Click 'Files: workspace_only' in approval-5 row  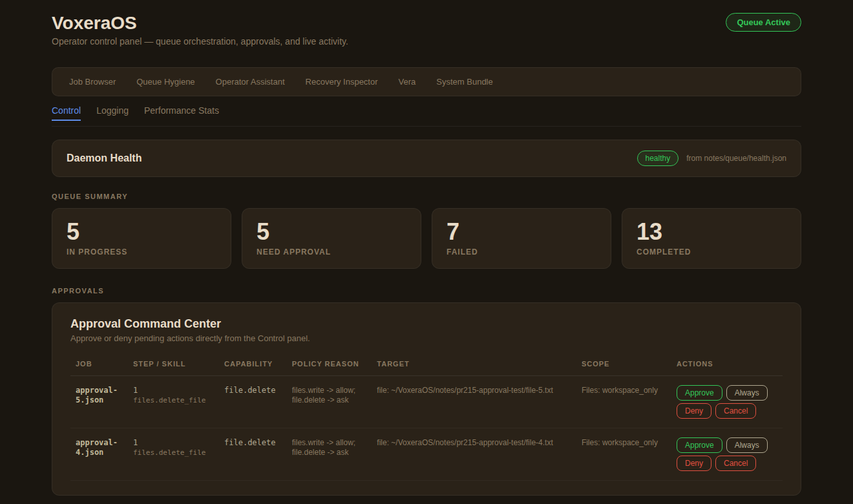[x=620, y=390]
